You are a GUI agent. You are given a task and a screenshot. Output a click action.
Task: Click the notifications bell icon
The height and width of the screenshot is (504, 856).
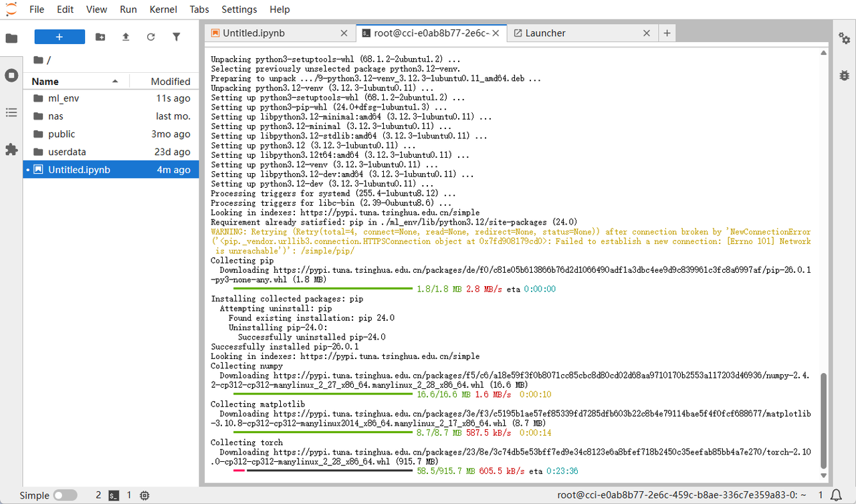[836, 495]
